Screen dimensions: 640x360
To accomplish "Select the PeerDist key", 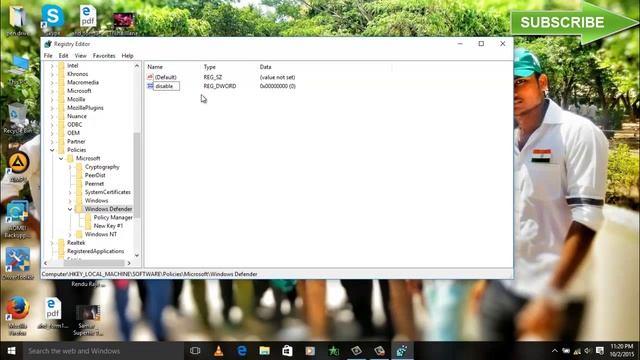I will coord(95,175).
